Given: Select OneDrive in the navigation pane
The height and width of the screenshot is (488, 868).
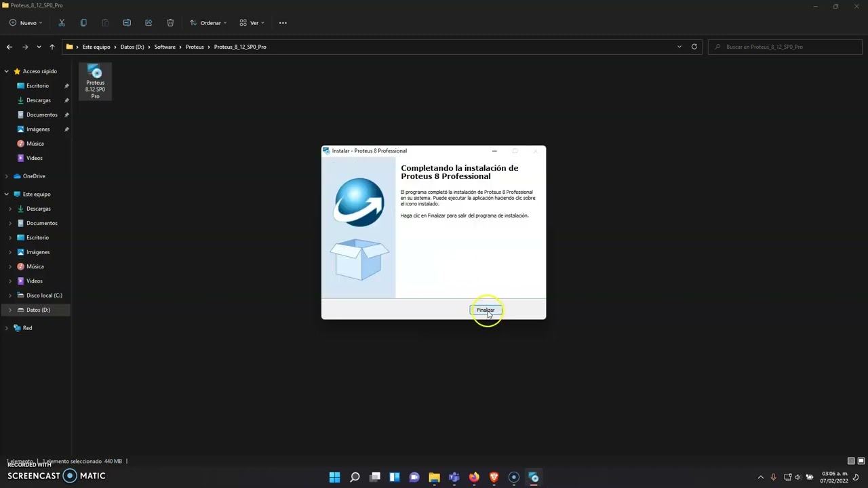Looking at the screenshot, I should point(34,176).
